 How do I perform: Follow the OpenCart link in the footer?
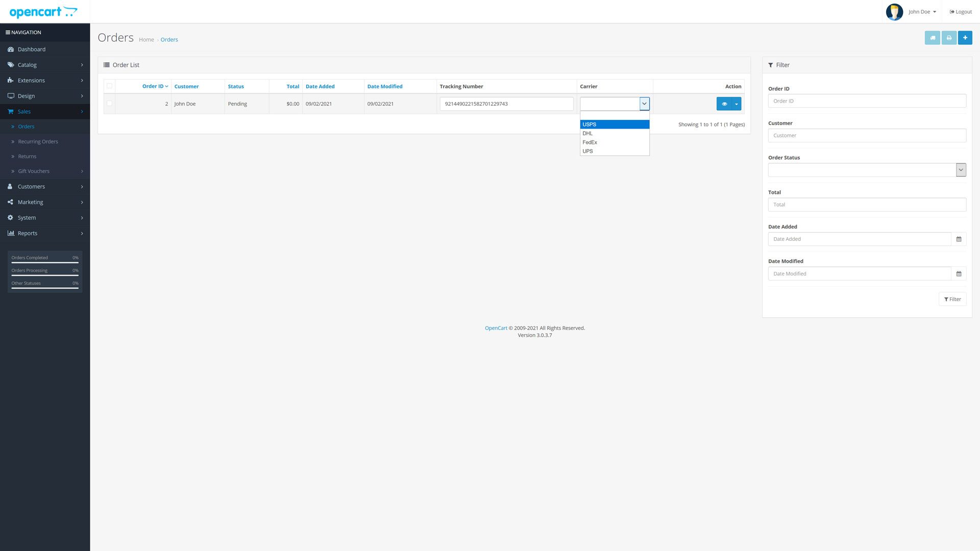[x=496, y=328]
